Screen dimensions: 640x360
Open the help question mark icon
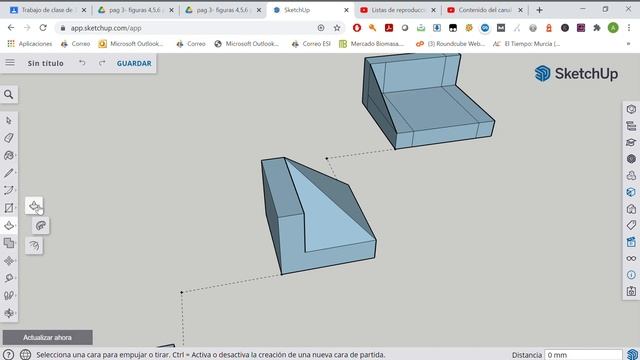(x=9, y=354)
